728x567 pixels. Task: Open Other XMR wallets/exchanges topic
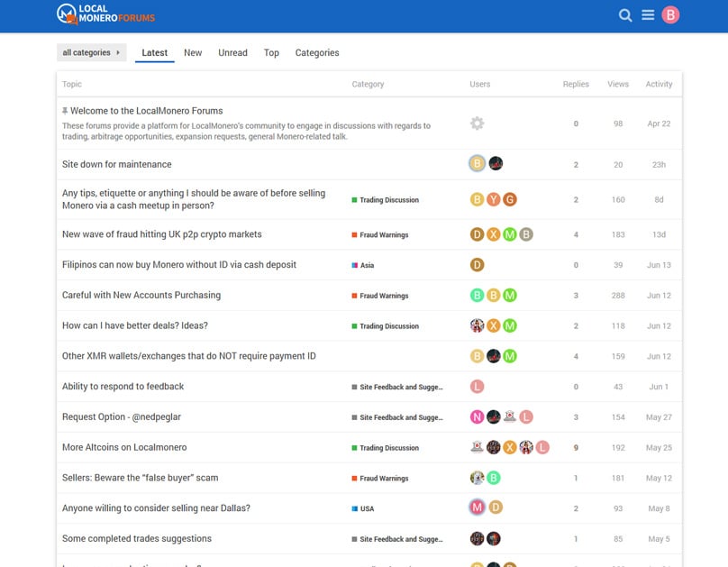(189, 356)
